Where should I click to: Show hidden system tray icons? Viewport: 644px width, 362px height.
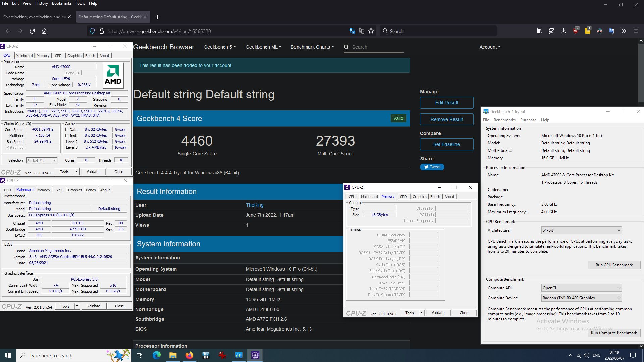pyautogui.click(x=570, y=355)
